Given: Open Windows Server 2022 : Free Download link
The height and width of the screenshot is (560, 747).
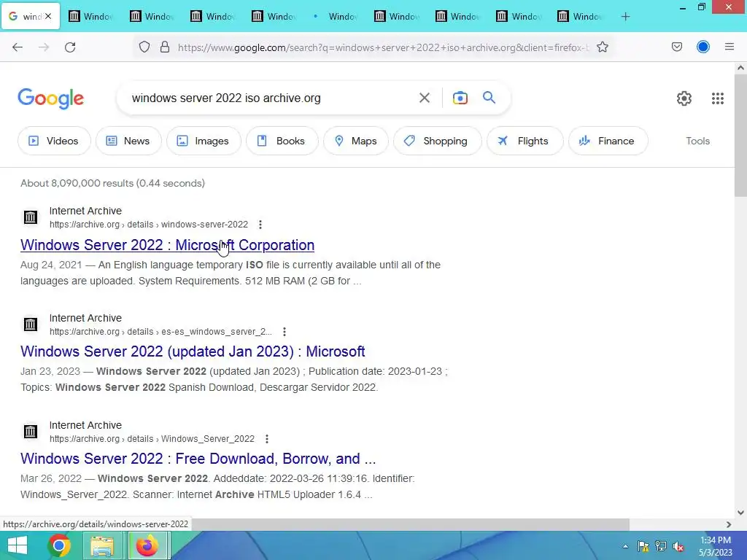Looking at the screenshot, I should click(198, 459).
